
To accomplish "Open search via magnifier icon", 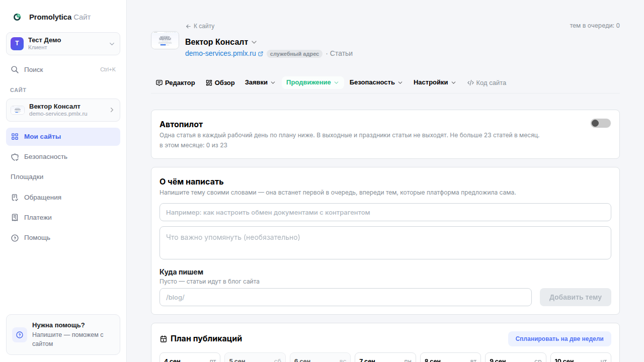I will [15, 70].
